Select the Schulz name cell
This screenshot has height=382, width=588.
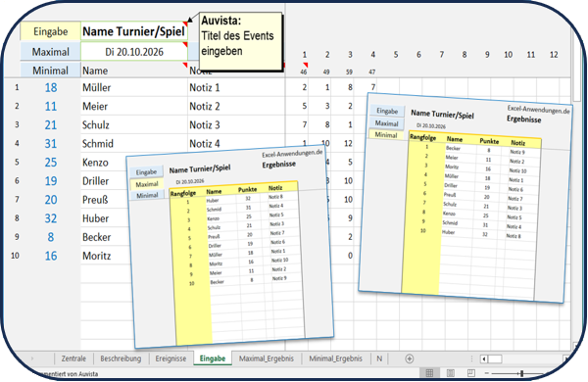pyautogui.click(x=134, y=124)
